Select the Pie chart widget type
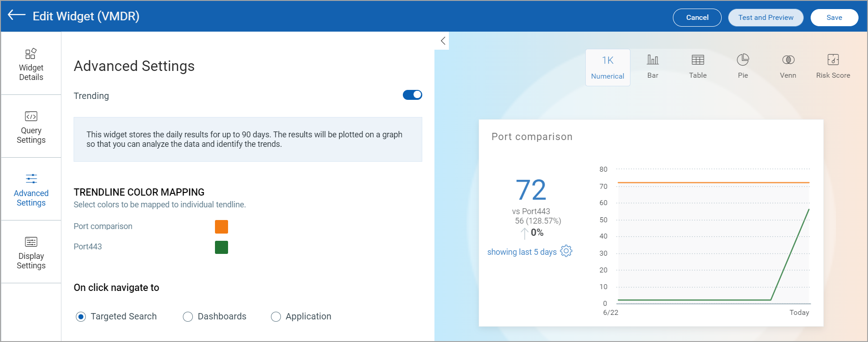The image size is (868, 342). click(x=743, y=66)
